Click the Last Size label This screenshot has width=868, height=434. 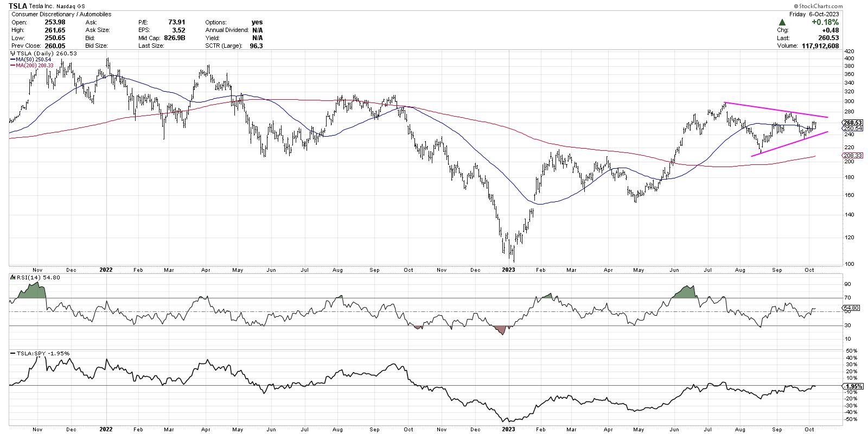(152, 46)
